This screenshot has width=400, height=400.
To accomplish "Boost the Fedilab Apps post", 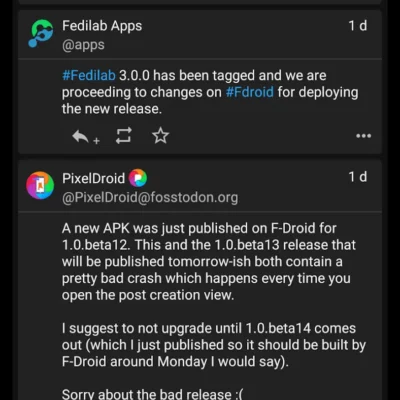I will (x=124, y=136).
